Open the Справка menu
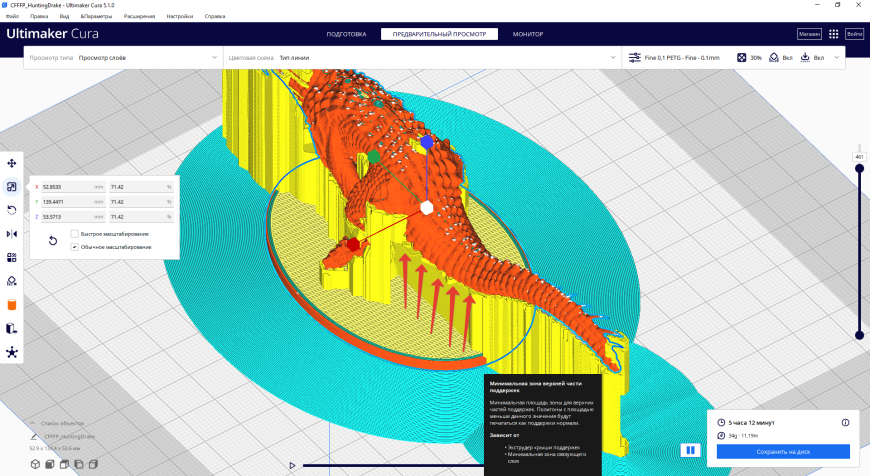870x476 pixels. click(x=215, y=16)
